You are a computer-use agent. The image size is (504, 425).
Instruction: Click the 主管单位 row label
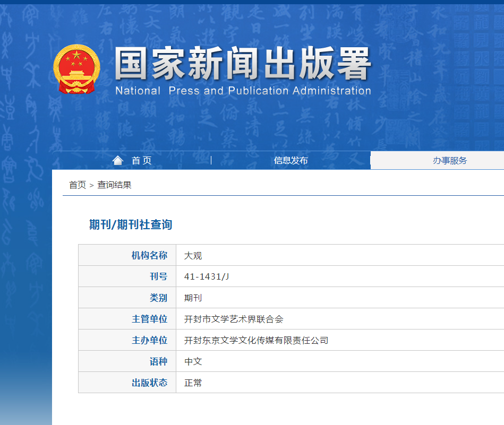click(149, 319)
